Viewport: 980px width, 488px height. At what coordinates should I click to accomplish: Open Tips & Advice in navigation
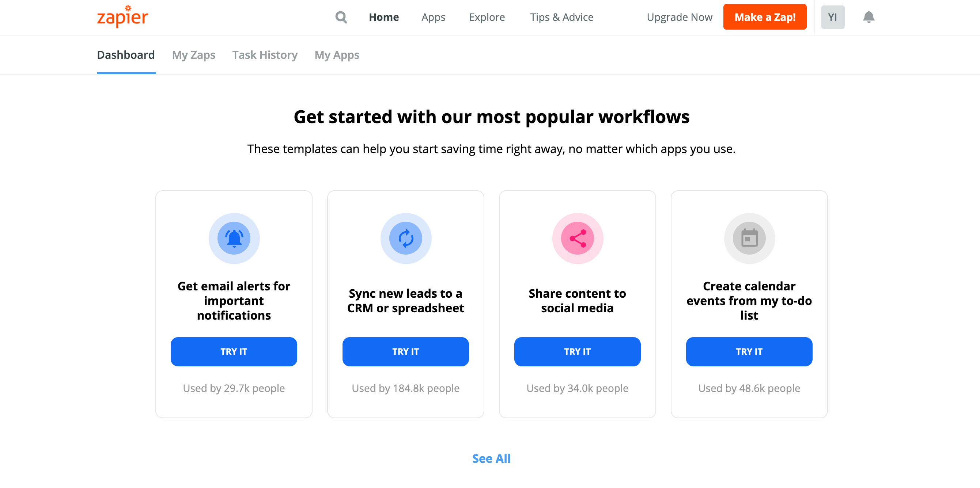[x=561, y=17]
